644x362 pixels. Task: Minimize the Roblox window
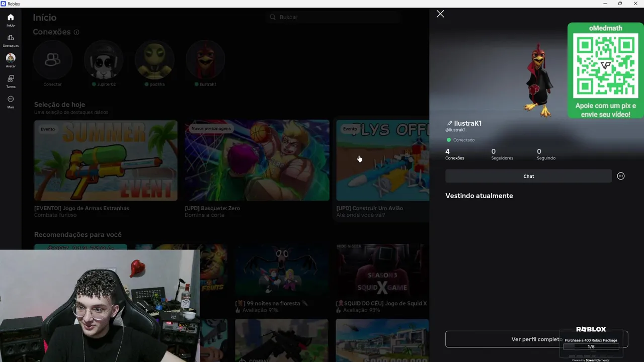click(605, 4)
